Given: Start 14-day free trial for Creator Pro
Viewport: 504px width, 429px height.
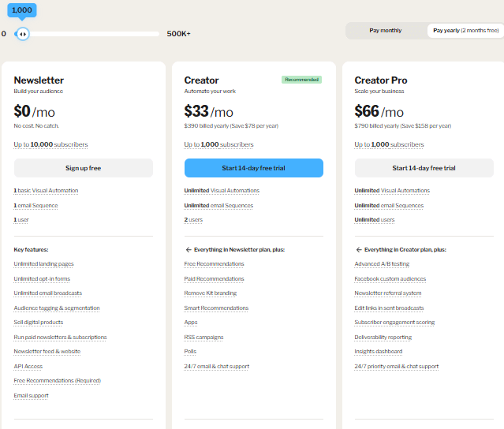Looking at the screenshot, I should tap(424, 168).
